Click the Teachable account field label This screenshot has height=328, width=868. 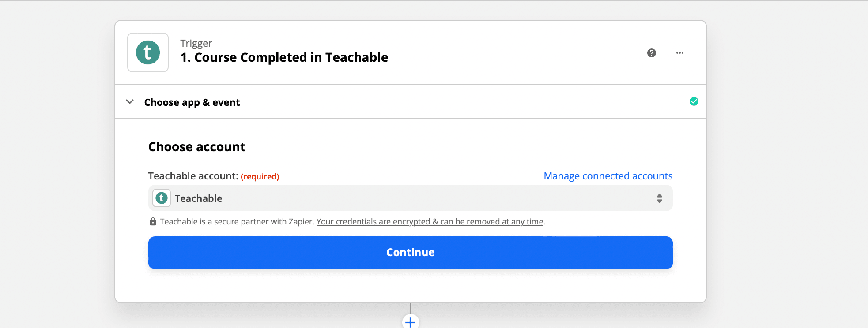tap(193, 176)
